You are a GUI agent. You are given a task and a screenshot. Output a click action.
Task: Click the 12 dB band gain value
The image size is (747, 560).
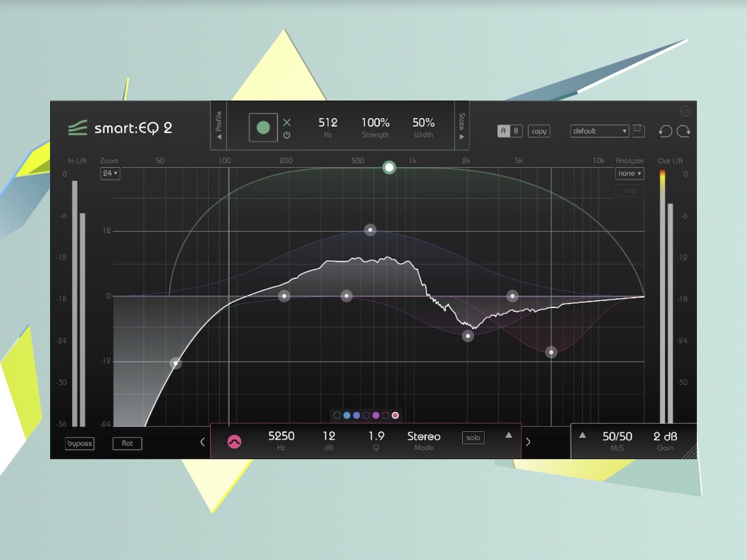click(329, 436)
